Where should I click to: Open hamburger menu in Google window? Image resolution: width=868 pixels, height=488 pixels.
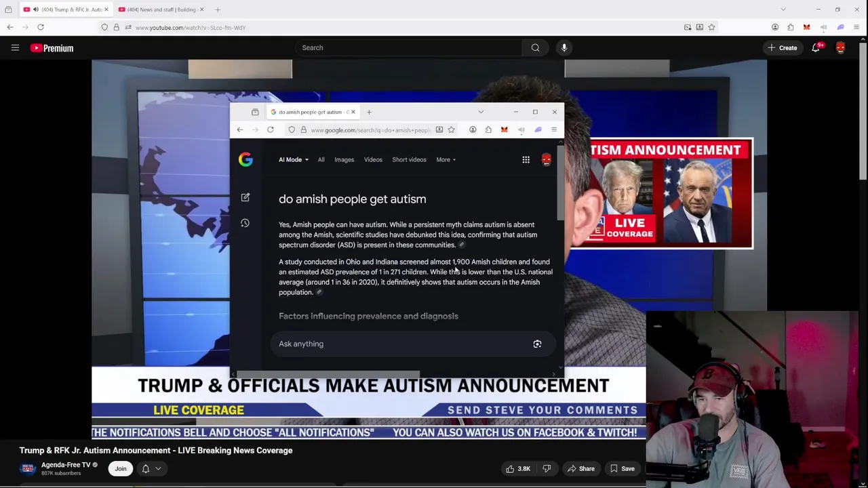pos(554,129)
